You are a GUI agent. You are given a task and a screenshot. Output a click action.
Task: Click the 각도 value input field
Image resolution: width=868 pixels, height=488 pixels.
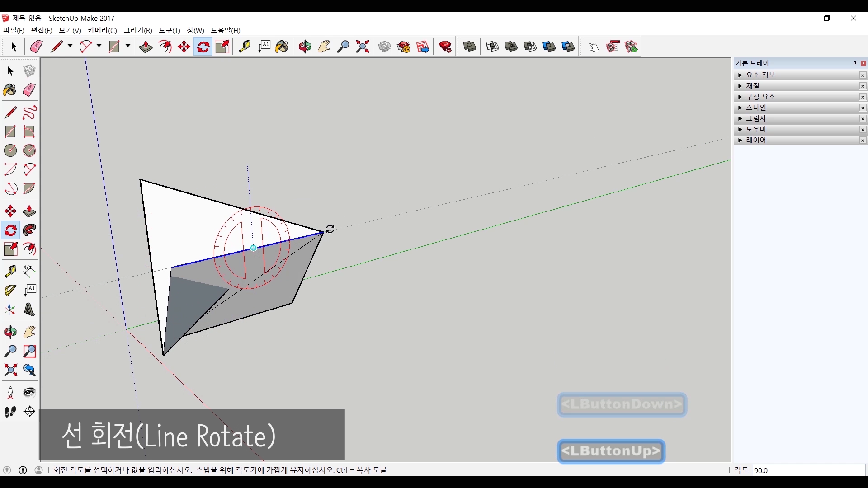(x=808, y=470)
